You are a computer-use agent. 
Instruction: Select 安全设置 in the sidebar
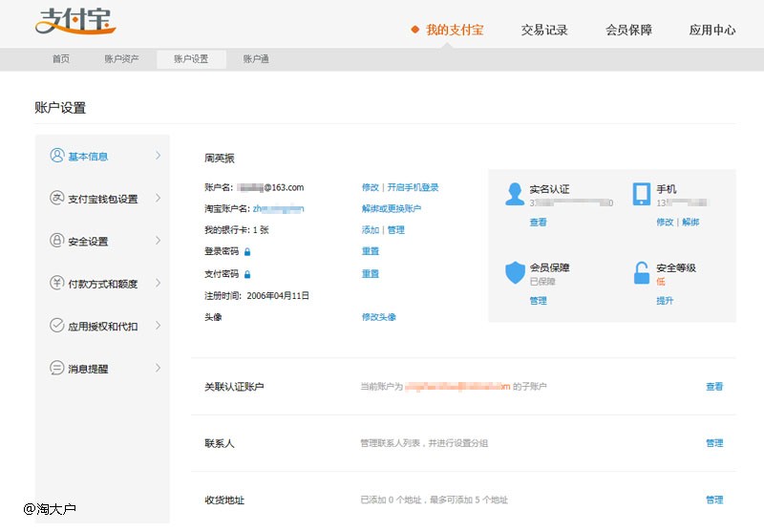pos(88,241)
